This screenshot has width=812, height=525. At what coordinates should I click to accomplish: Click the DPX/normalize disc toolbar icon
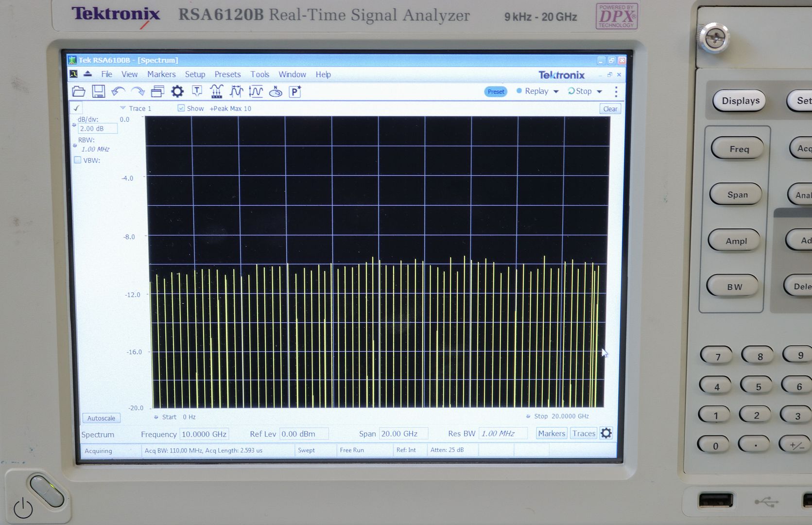point(276,91)
